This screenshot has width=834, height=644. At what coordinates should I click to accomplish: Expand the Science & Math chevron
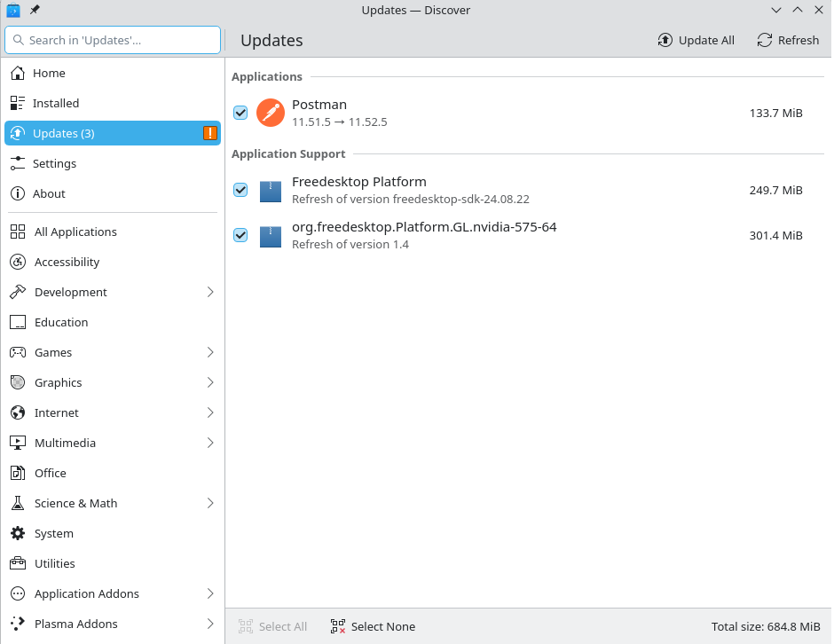pyautogui.click(x=210, y=503)
